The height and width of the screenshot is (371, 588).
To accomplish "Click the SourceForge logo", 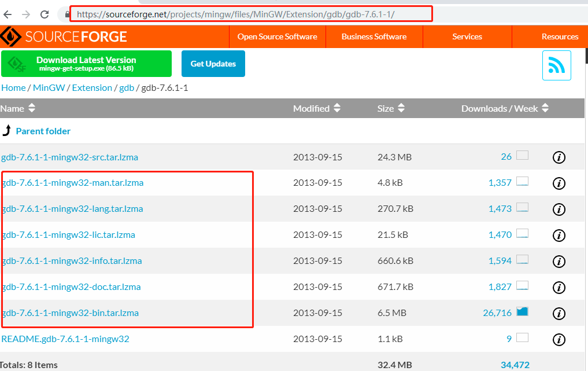I will pyautogui.click(x=64, y=36).
